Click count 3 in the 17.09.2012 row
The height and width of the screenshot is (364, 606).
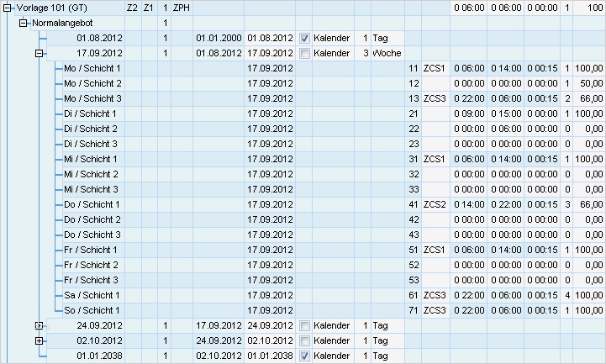coord(366,53)
